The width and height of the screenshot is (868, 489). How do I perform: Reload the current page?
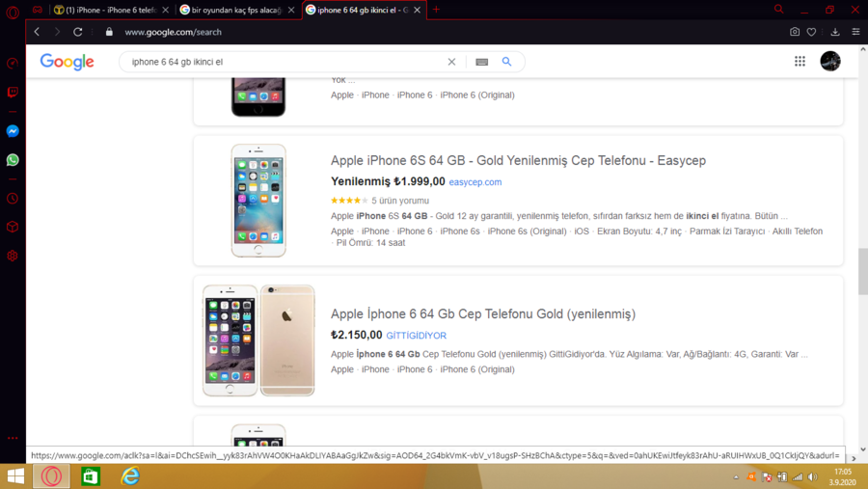point(78,32)
